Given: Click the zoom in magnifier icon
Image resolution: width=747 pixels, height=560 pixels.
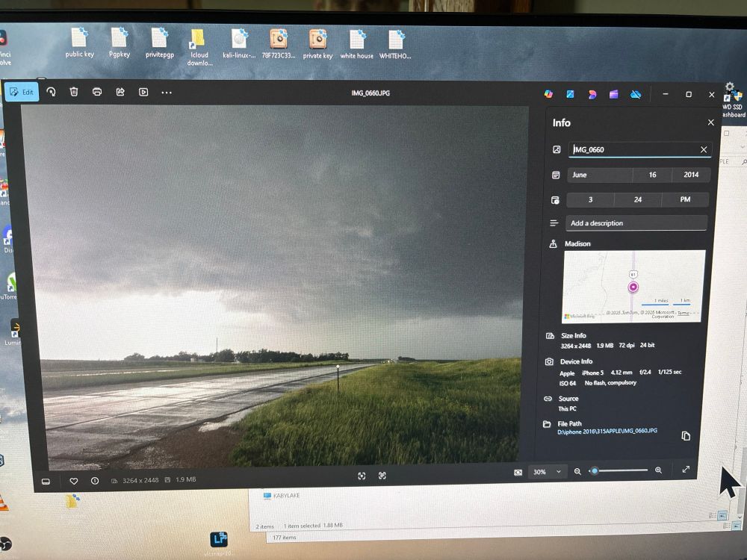Looking at the screenshot, I should point(658,470).
